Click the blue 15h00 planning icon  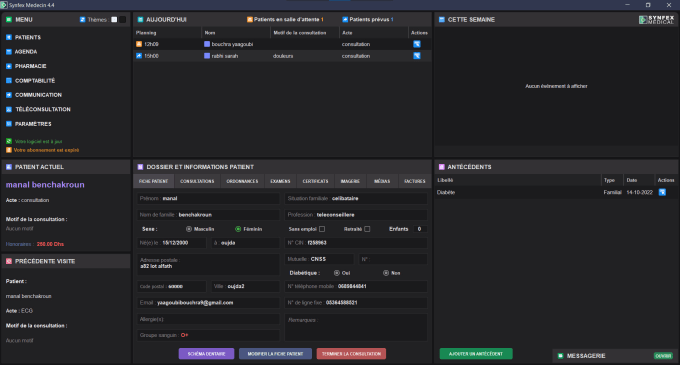point(139,56)
